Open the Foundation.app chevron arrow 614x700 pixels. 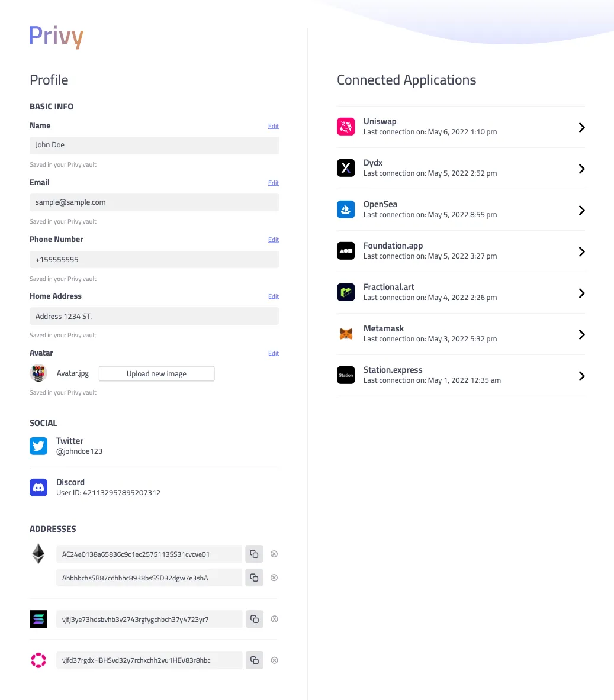pos(581,251)
